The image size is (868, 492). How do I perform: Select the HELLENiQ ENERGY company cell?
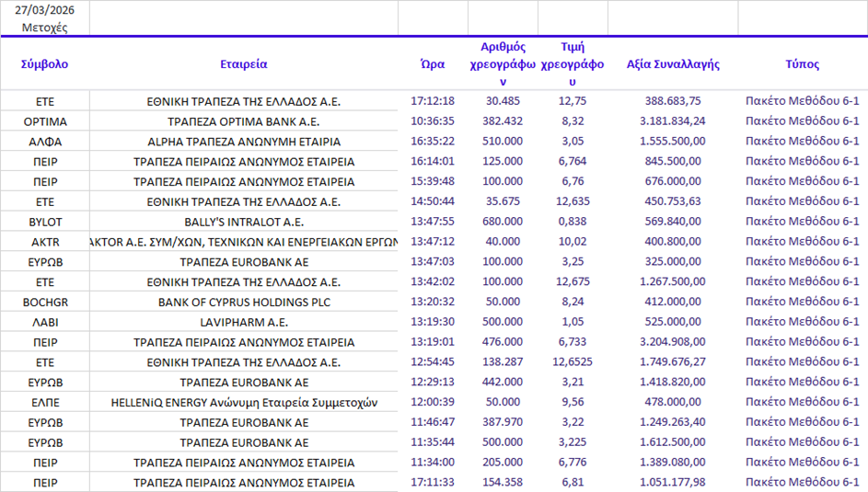244,403
